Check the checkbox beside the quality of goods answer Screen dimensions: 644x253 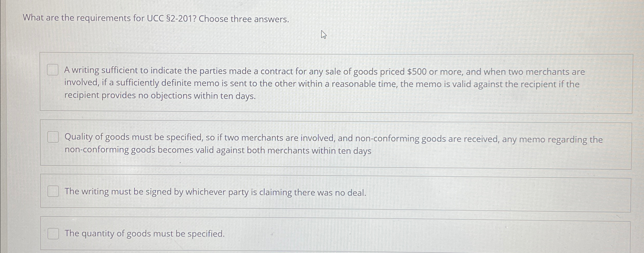(x=53, y=137)
